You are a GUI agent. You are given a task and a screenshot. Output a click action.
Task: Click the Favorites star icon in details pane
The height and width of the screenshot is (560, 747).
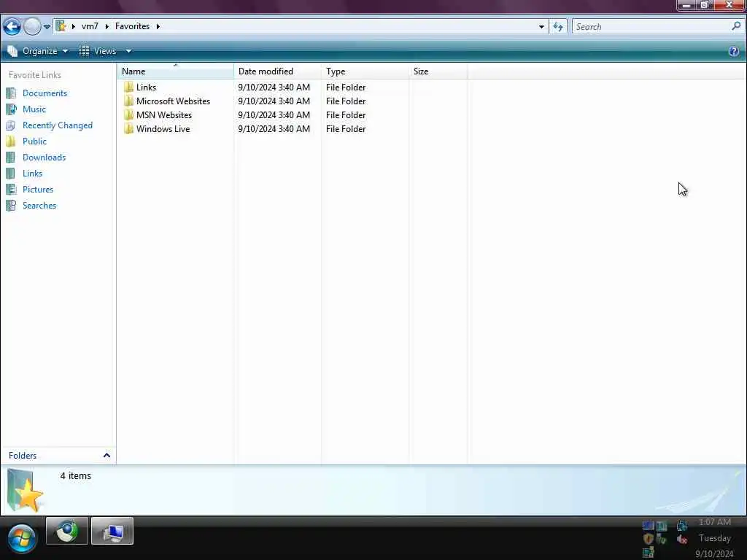point(26,491)
